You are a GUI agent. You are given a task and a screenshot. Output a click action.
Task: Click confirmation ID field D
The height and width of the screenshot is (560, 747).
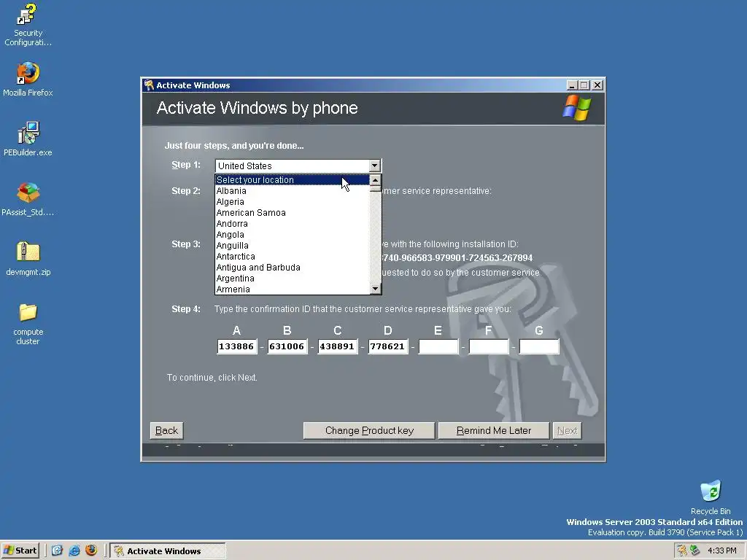pyautogui.click(x=388, y=346)
